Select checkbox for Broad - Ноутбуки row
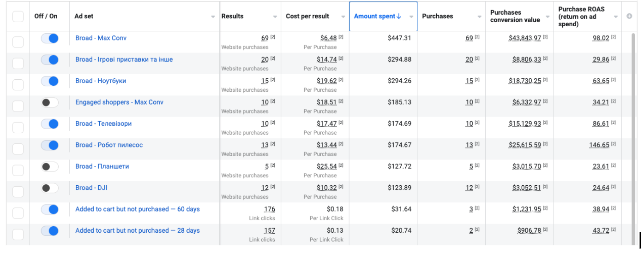644x259 pixels. (x=18, y=85)
